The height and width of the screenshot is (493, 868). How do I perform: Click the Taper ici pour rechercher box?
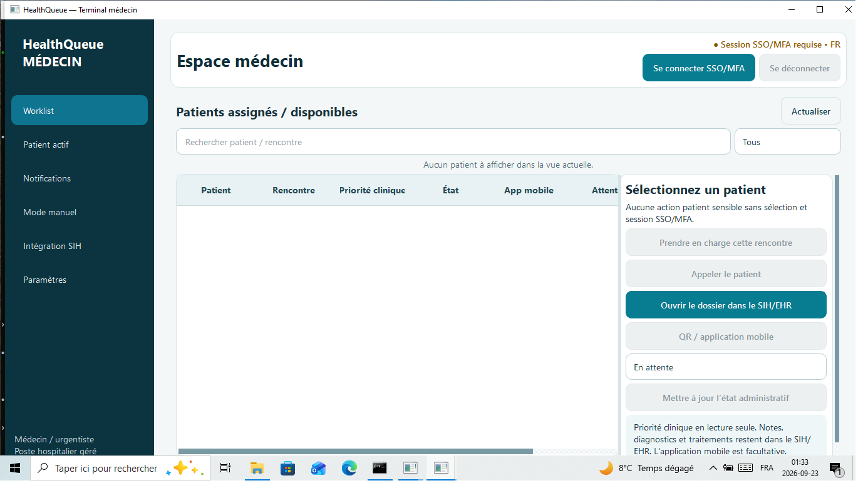coord(120,468)
